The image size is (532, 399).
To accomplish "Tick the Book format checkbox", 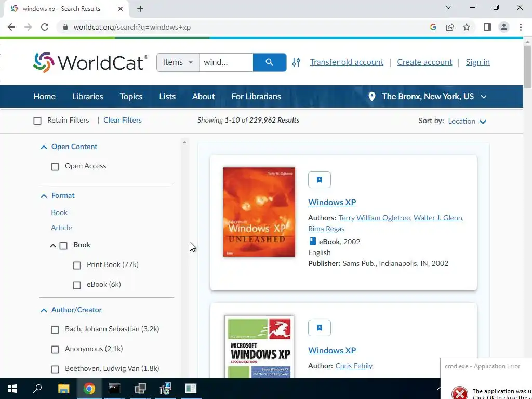I will 63,246.
